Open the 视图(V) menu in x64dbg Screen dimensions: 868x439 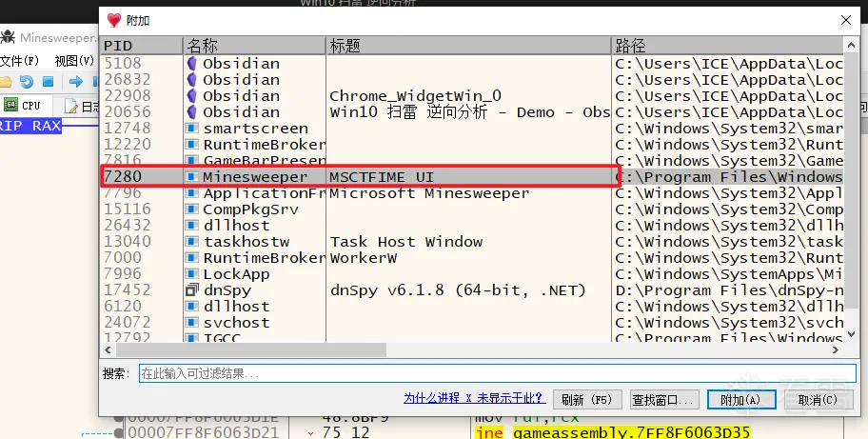point(75,61)
